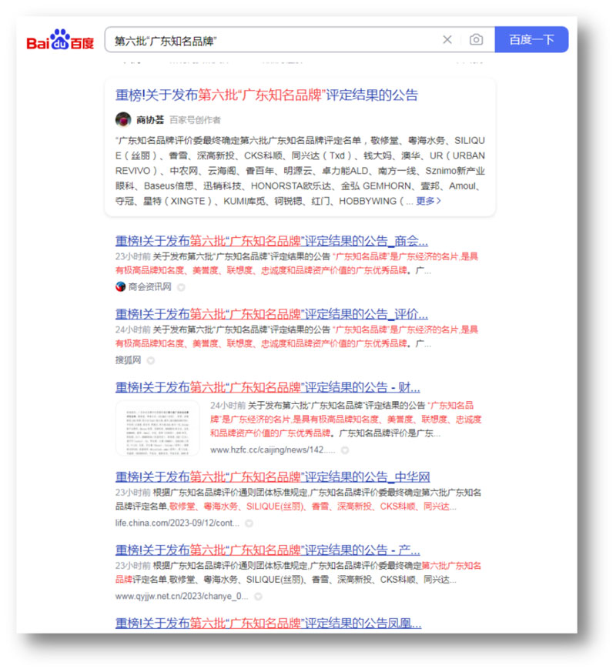Open the result title ending in 产...
The image size is (616, 672).
[x=268, y=550]
